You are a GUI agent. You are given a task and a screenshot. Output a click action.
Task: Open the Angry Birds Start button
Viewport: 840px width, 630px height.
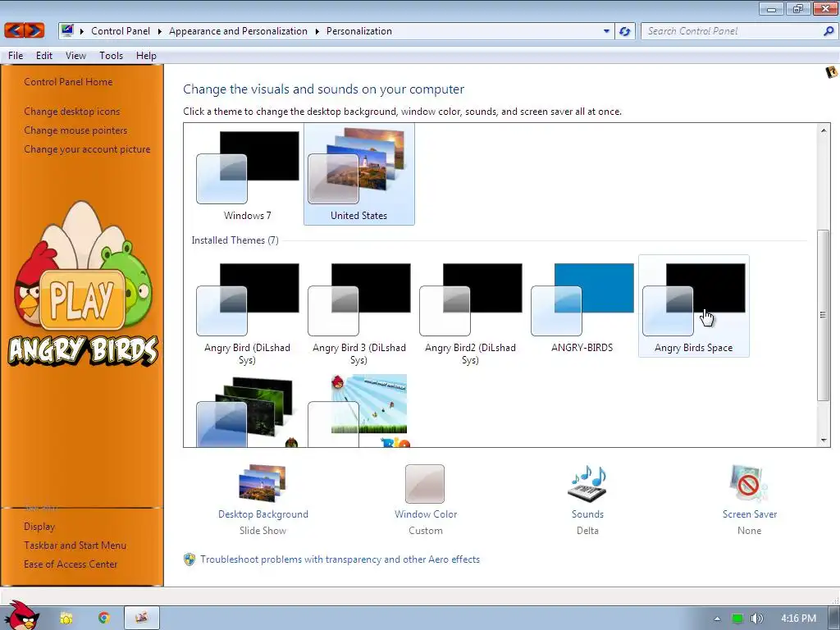[x=21, y=615]
